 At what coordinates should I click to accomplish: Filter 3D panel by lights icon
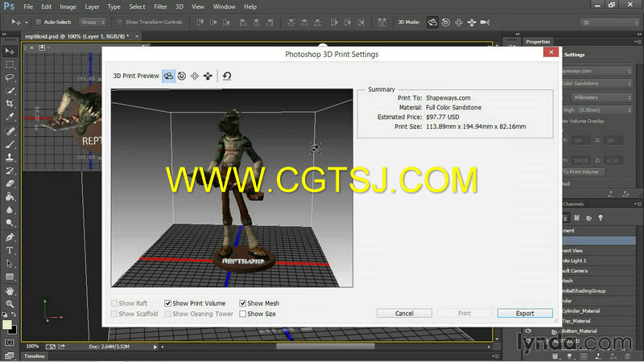coord(601,218)
